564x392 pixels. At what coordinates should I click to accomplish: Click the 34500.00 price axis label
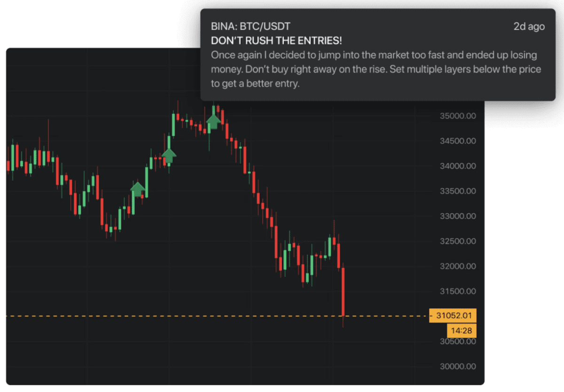[456, 141]
